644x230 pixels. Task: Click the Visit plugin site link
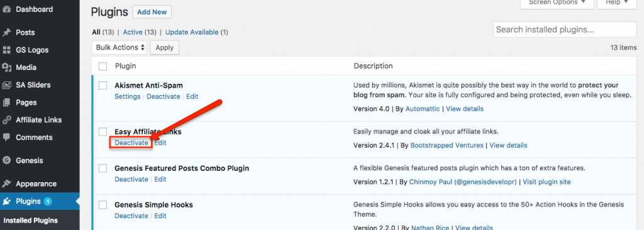[x=547, y=182]
